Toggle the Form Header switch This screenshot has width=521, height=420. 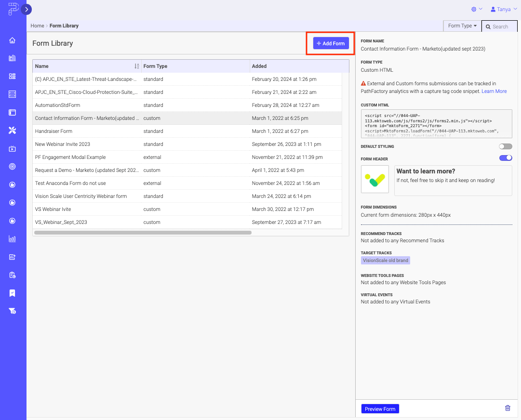coord(506,158)
